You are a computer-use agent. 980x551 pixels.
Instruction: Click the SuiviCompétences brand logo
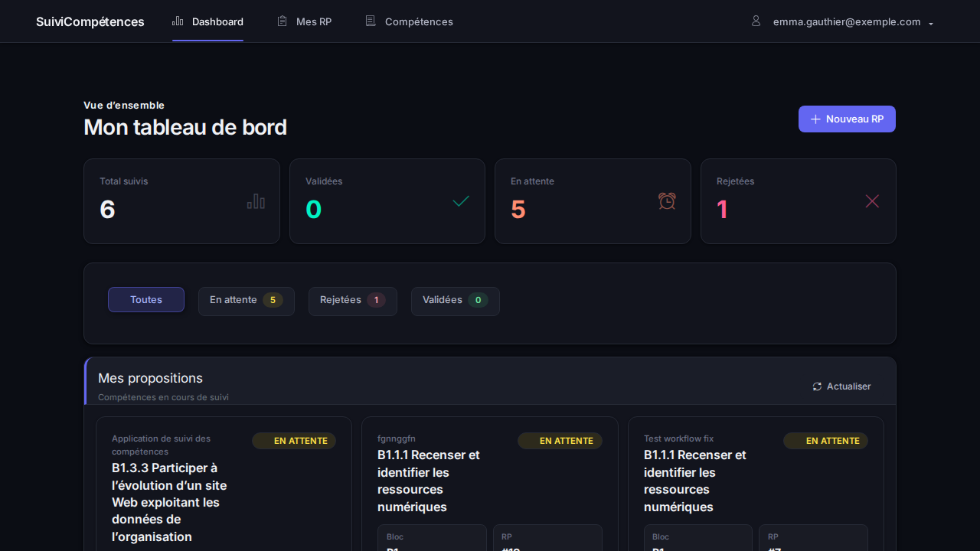[90, 21]
